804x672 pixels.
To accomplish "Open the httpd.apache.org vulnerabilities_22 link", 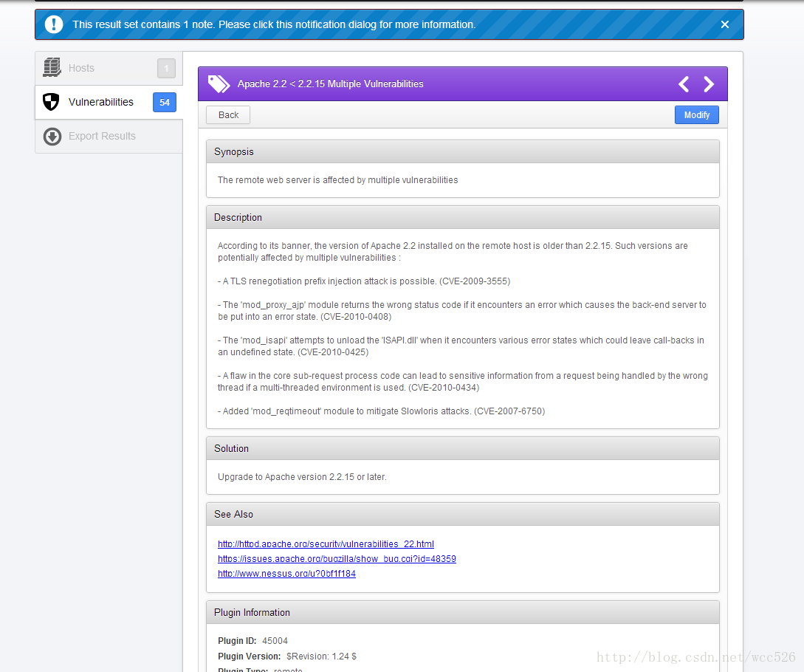I will coord(326,544).
